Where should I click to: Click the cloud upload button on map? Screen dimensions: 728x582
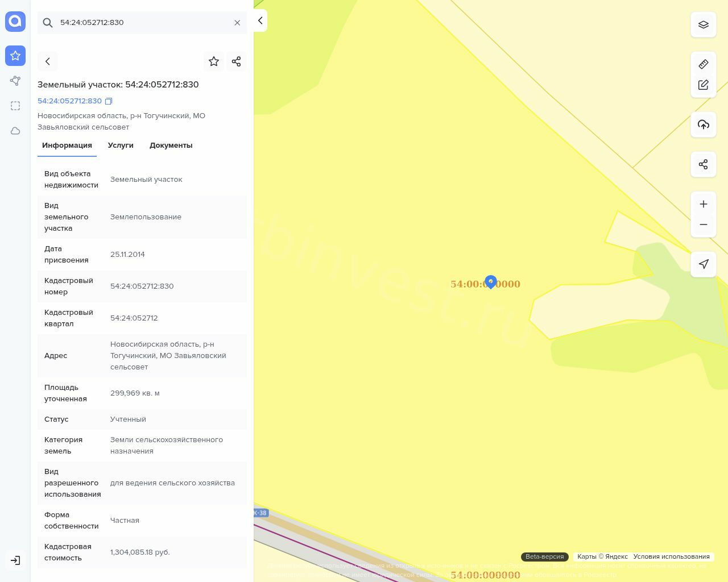(x=704, y=124)
